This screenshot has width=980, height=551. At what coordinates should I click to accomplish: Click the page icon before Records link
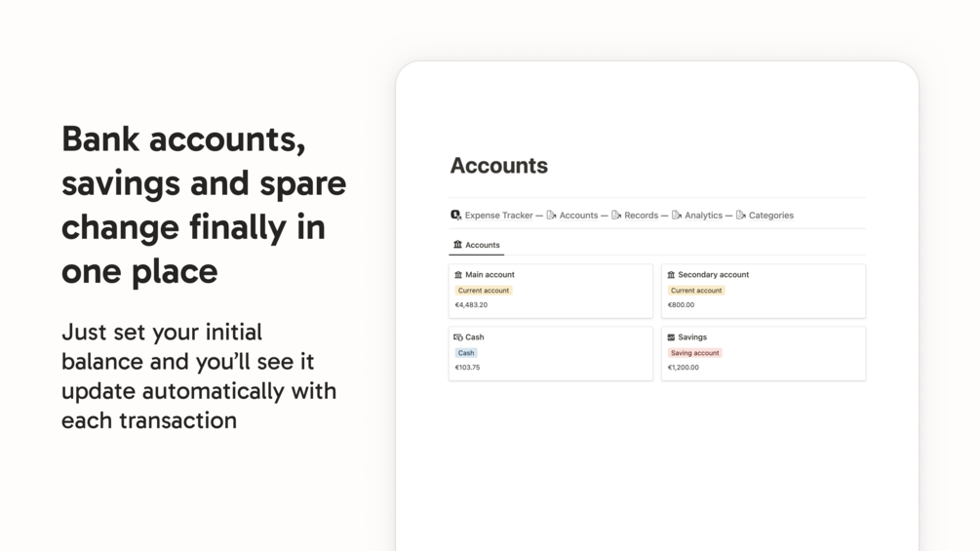[x=616, y=215]
